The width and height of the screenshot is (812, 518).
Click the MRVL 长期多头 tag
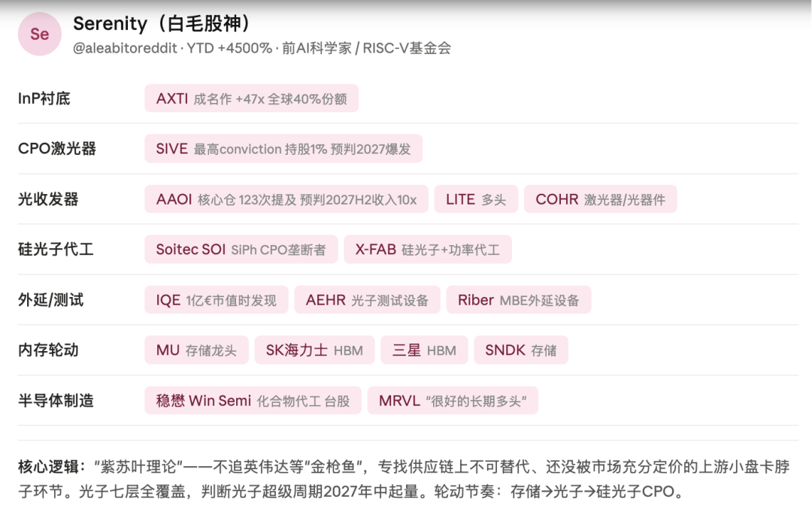453,400
